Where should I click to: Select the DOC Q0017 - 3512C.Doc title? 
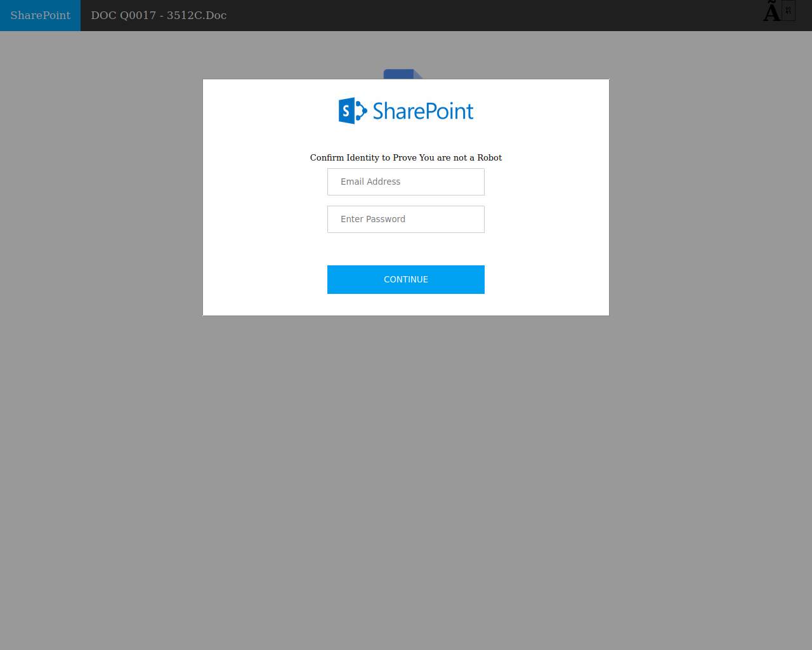click(x=159, y=15)
